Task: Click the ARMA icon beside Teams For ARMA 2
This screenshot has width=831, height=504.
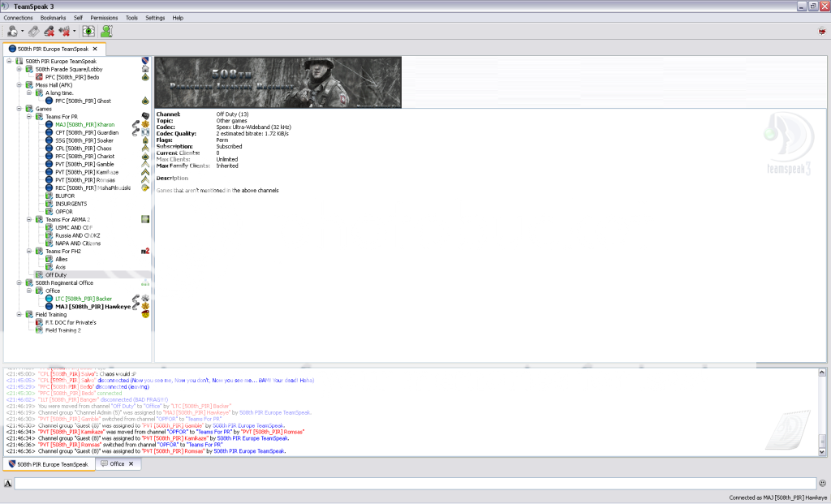Action: 145,219
